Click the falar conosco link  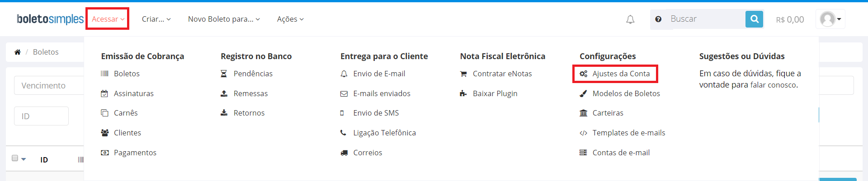(773, 85)
